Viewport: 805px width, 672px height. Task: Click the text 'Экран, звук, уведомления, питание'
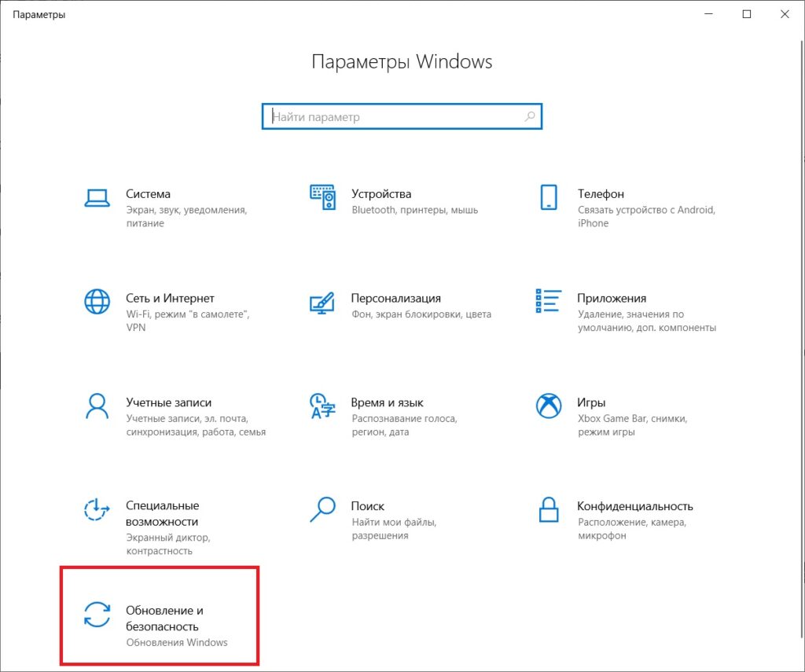pyautogui.click(x=187, y=217)
